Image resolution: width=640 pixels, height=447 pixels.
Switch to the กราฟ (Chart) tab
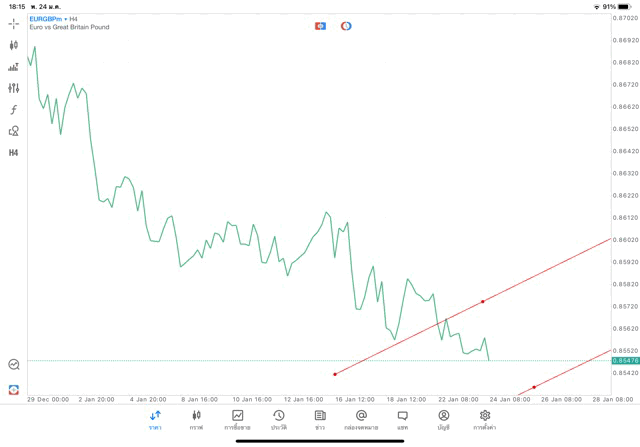[196, 420]
